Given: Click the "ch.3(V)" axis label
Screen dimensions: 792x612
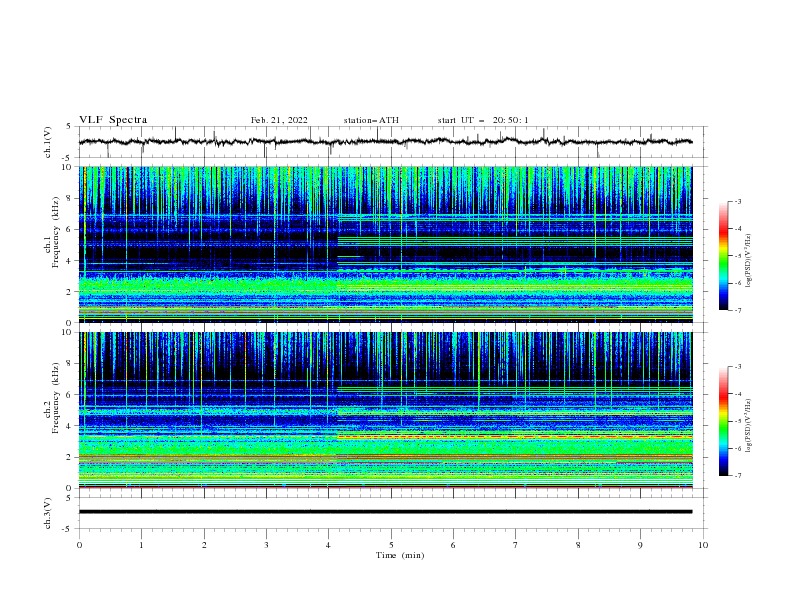Looking at the screenshot, I should click(x=48, y=513).
